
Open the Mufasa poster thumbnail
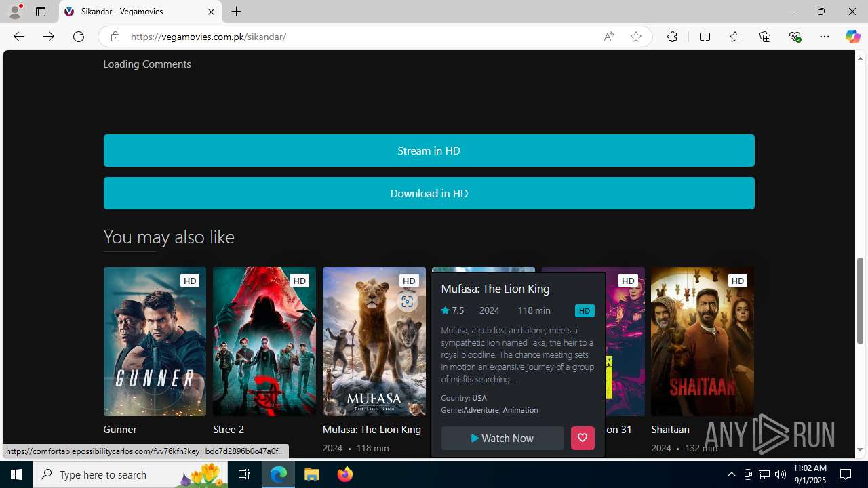[374, 341]
